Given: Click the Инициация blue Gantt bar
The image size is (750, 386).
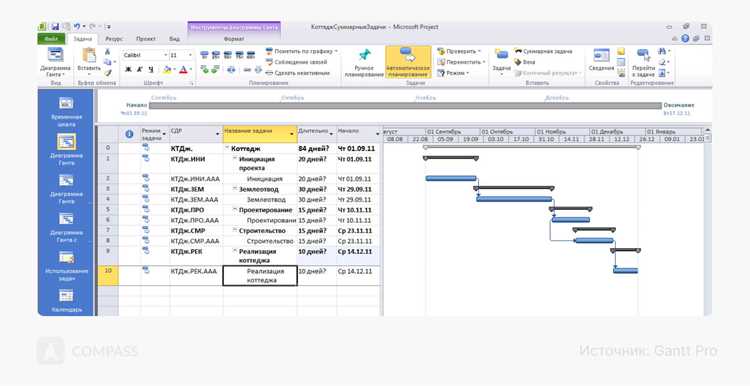Looking at the screenshot, I should 451,178.
